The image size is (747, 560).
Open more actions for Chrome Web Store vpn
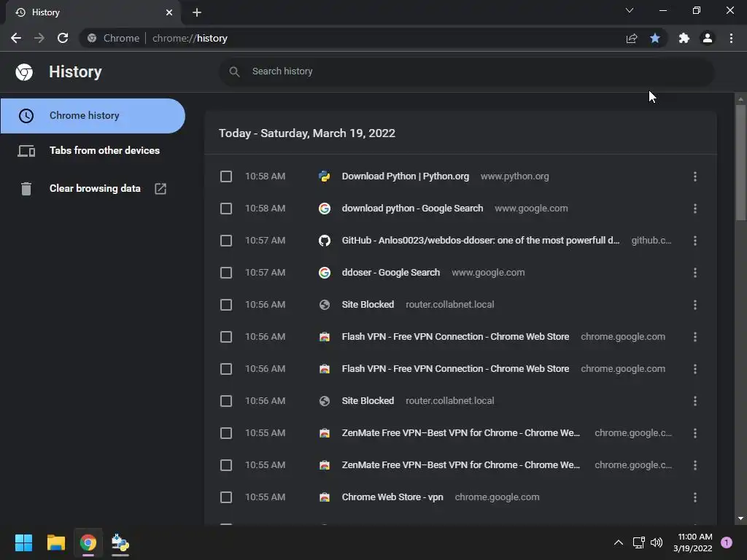point(695,497)
